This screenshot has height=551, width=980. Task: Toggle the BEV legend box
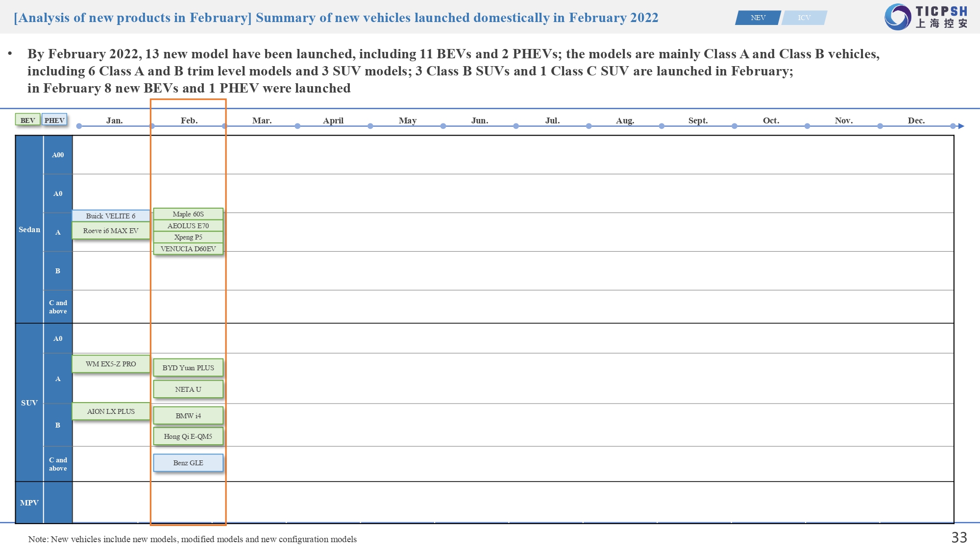[27, 120]
